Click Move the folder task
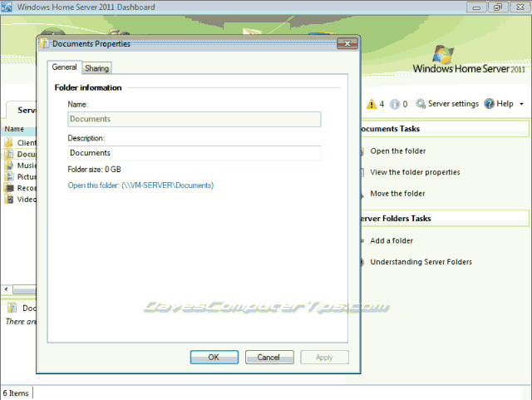This screenshot has width=532, height=400. 397,194
